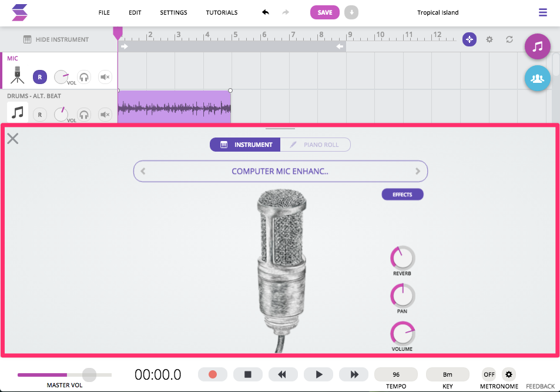Viewport: 560px width, 392px height.
Task: Click the microphone instrument icon on MIC track
Action: coord(17,75)
